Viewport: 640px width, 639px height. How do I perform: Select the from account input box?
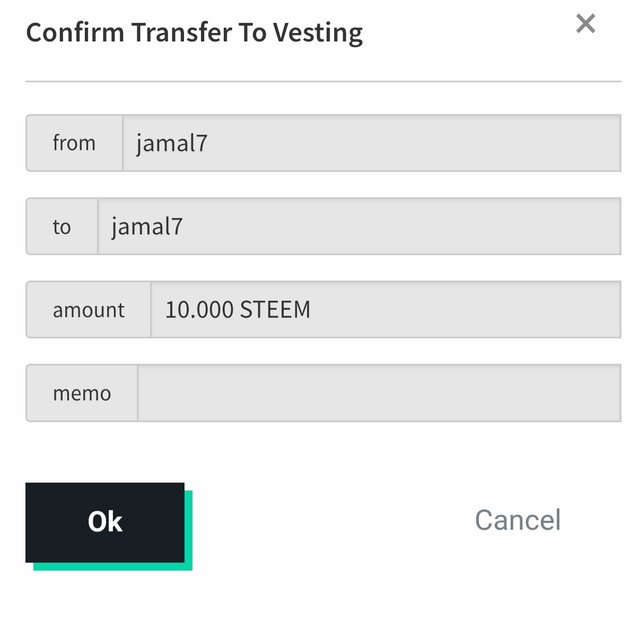(370, 143)
